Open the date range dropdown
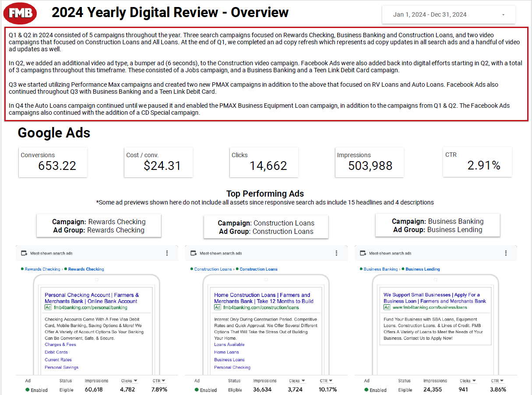Image resolution: width=532 pixels, height=395 pixels. pos(449,14)
